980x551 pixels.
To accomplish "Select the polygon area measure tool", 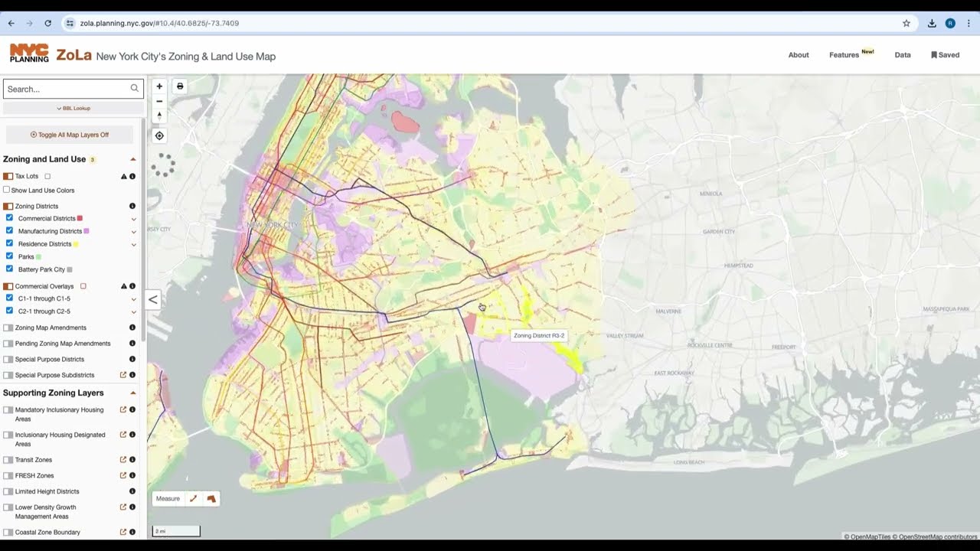I will pos(211,499).
